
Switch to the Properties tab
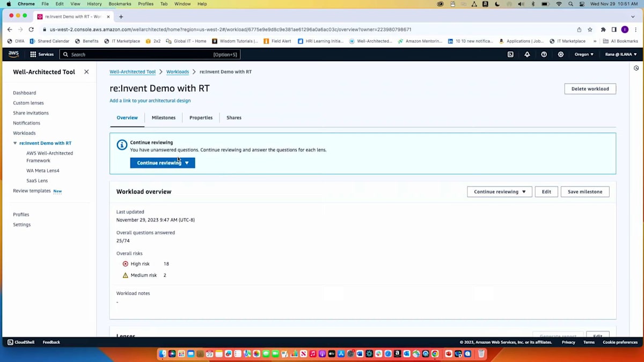pos(201,117)
